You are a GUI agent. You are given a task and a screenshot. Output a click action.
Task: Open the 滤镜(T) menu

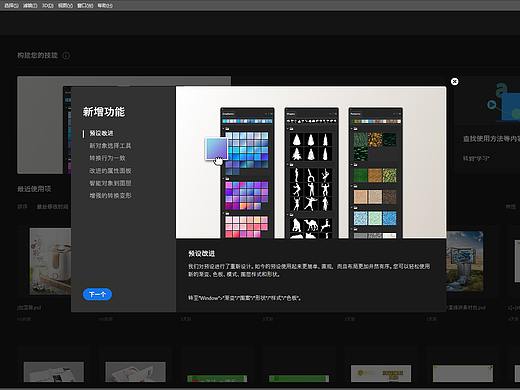(x=30, y=5)
